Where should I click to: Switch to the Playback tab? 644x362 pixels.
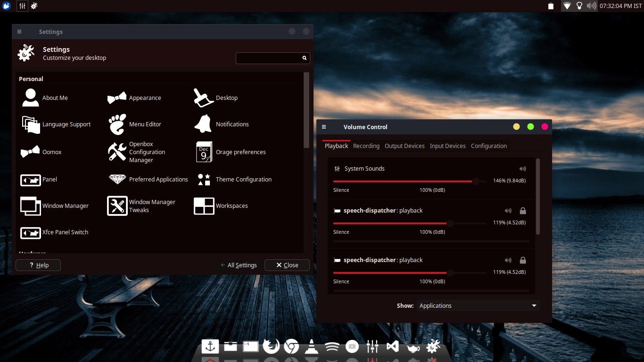tap(337, 146)
